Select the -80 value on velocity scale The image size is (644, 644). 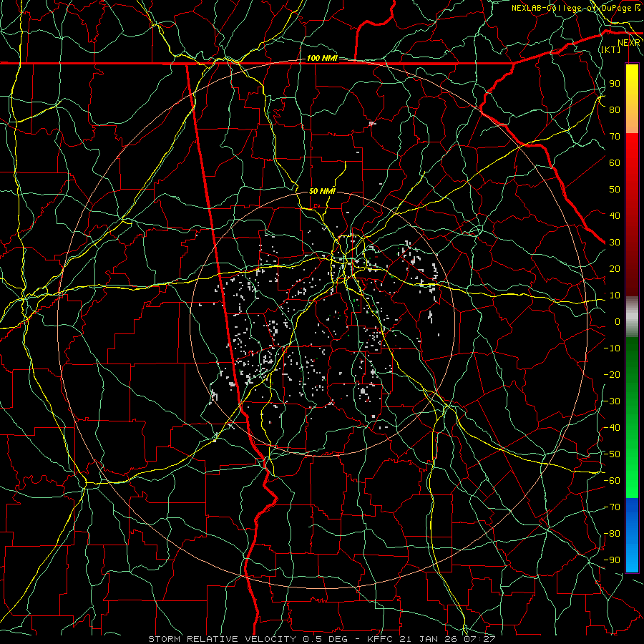click(612, 534)
